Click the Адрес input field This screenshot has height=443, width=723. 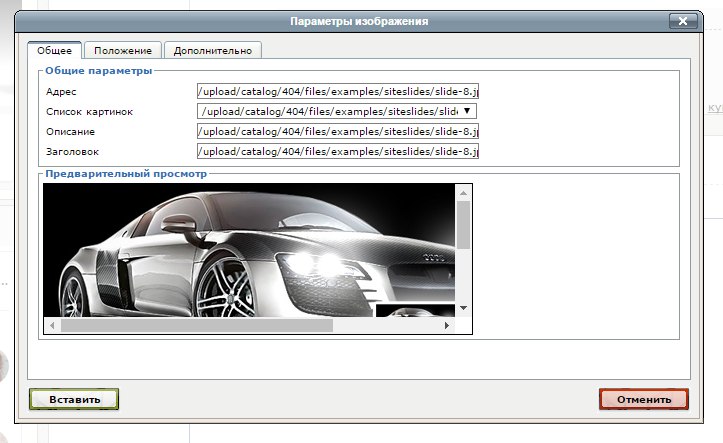click(337, 92)
